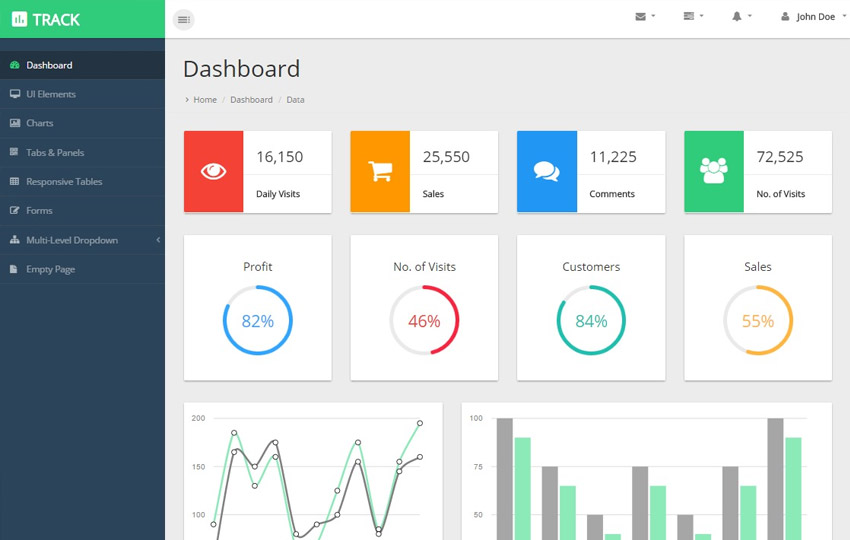
Task: Click the Home breadcrumb link
Action: point(205,100)
